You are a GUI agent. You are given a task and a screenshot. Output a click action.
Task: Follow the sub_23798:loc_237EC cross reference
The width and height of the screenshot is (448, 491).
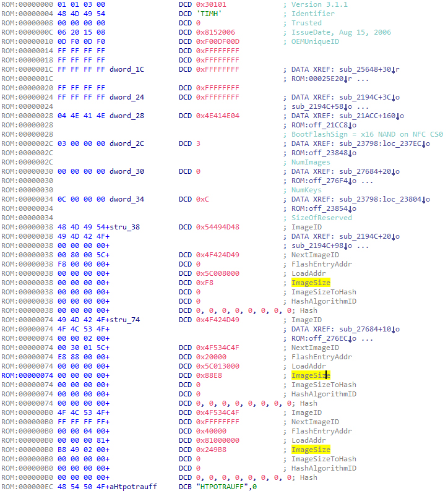(x=381, y=143)
